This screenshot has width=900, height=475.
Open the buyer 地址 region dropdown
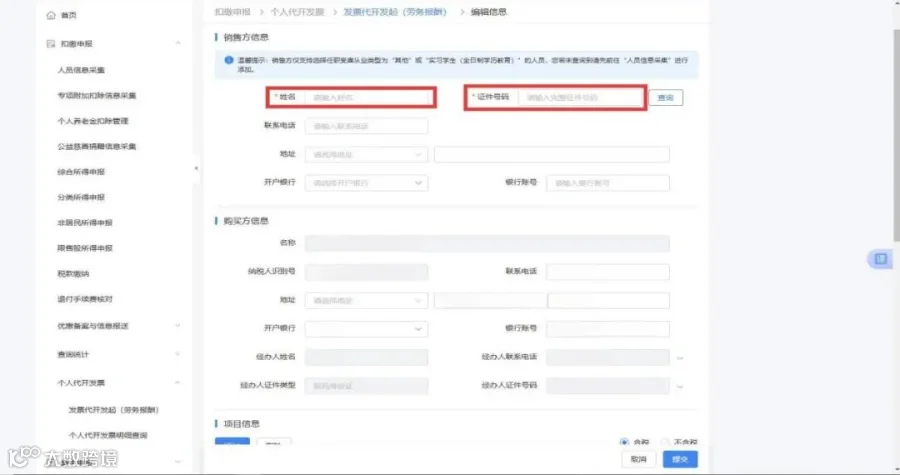[366, 301]
